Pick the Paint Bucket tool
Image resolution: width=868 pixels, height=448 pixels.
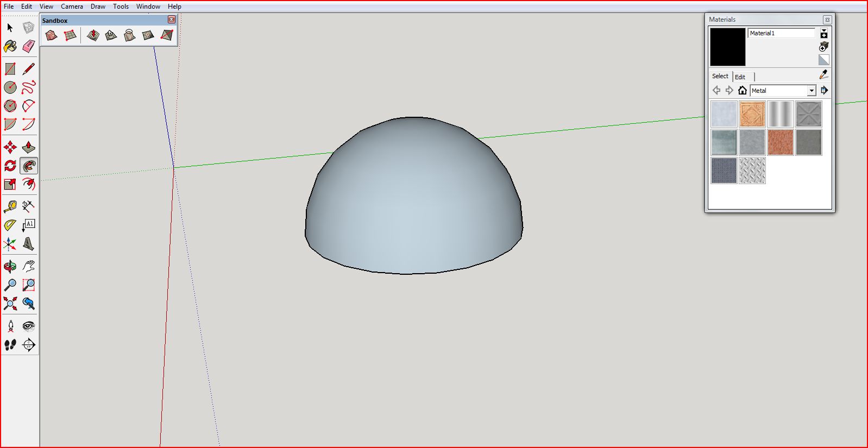click(x=10, y=46)
